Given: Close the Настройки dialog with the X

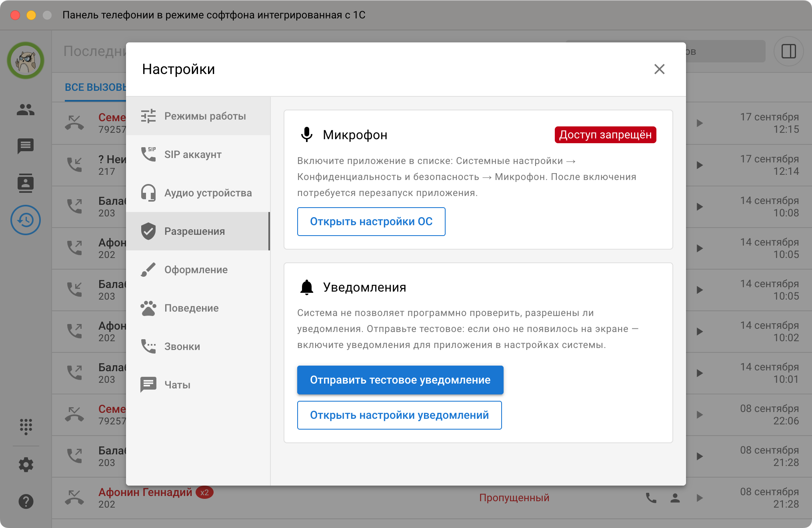Looking at the screenshot, I should pos(659,69).
